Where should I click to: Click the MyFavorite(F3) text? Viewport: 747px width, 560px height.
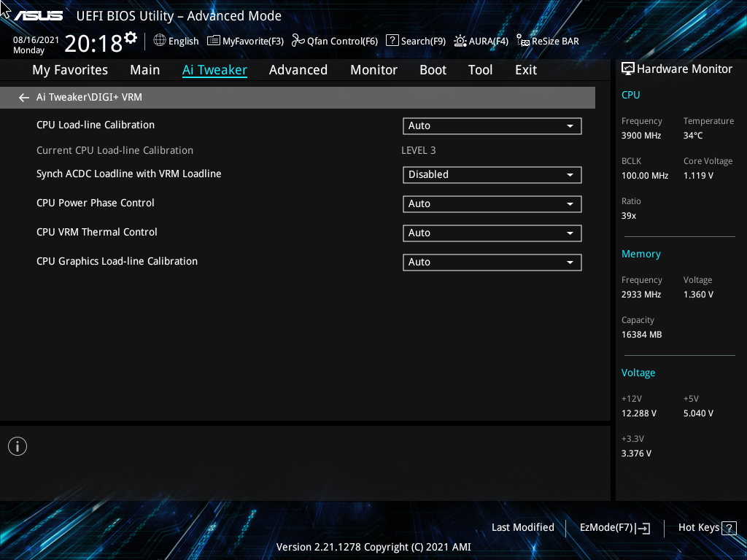(253, 42)
